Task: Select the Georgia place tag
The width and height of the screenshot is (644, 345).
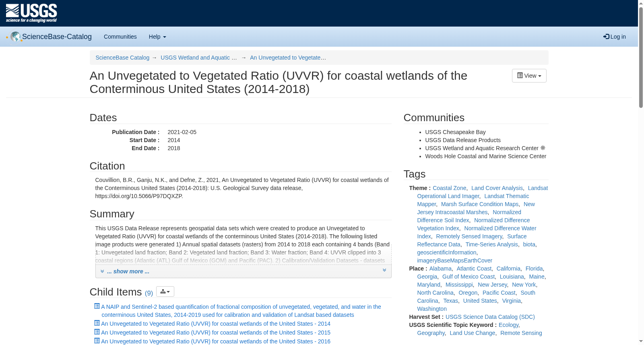Action: click(x=427, y=277)
